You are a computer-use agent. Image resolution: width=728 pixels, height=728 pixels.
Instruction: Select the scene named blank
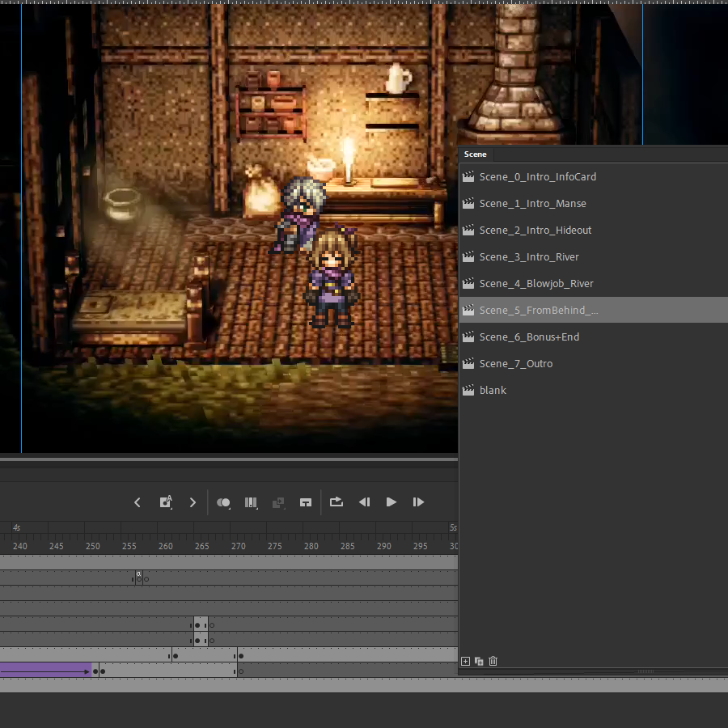point(594,391)
